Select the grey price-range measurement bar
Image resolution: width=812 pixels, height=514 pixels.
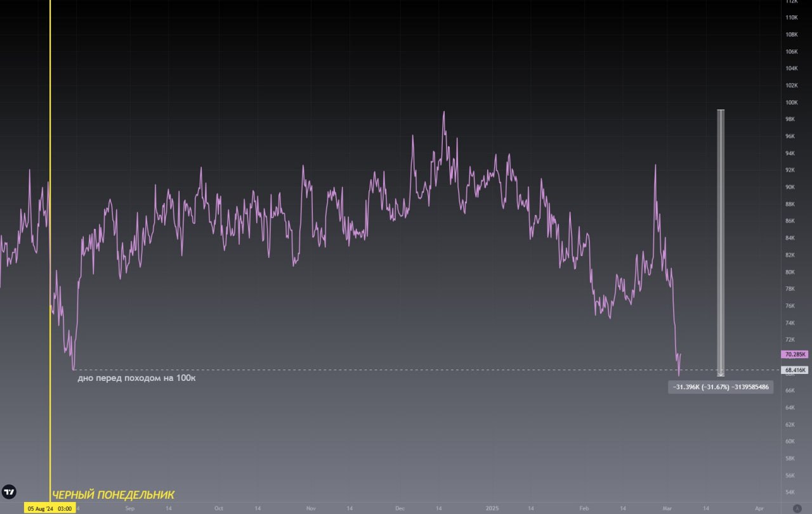(721, 243)
